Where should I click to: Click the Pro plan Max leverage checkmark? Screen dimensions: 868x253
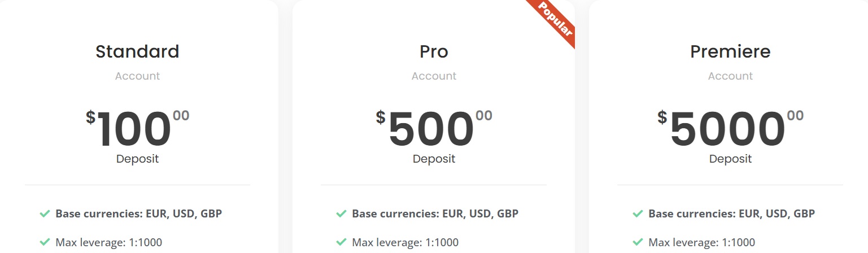point(341,242)
